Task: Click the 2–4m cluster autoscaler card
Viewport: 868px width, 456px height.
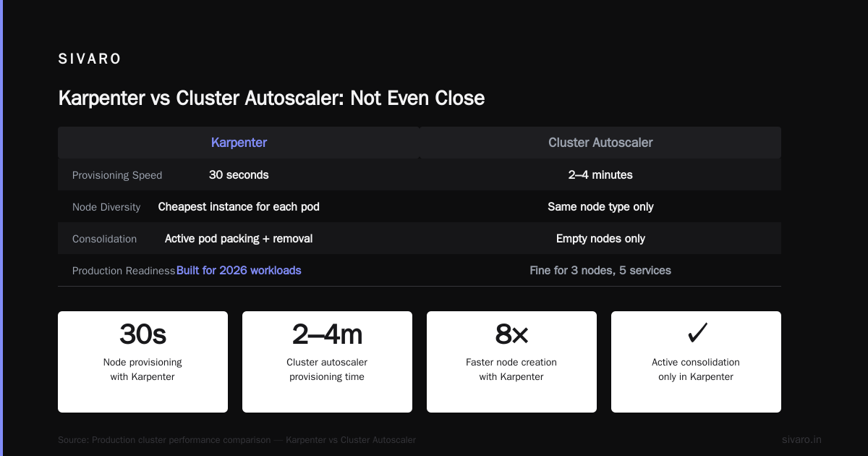Action: [x=327, y=362]
